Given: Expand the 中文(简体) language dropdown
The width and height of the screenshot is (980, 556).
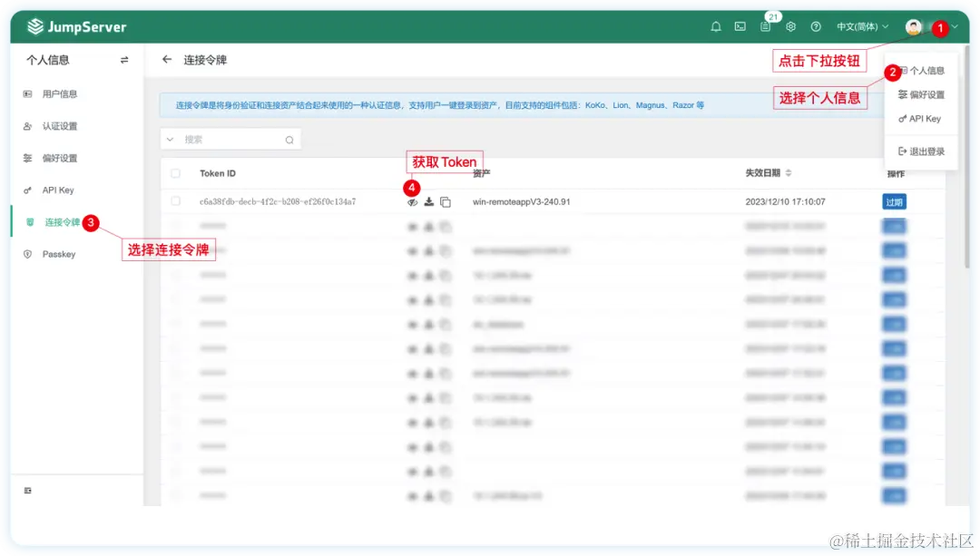Looking at the screenshot, I should (x=863, y=27).
